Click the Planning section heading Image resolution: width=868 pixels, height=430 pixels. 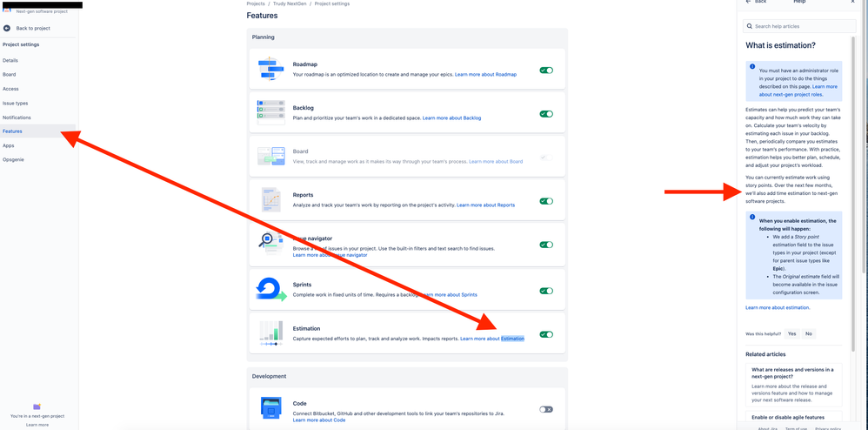coord(263,37)
